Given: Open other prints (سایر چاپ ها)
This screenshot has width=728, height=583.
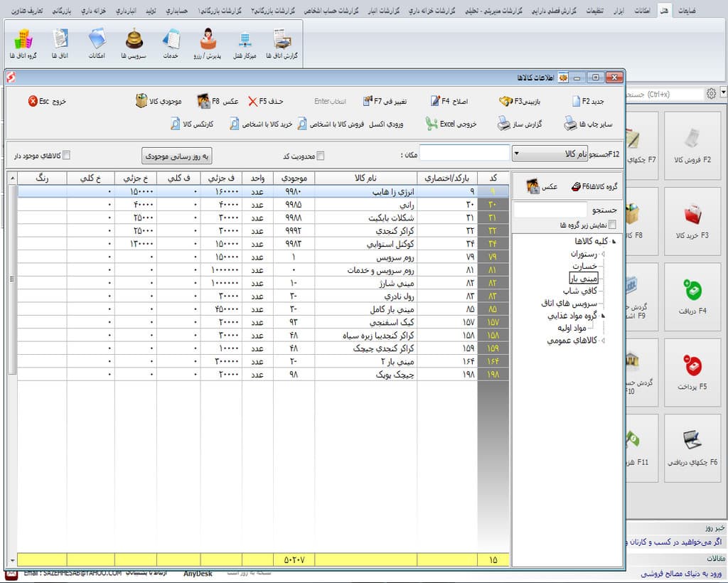Looking at the screenshot, I should coord(588,124).
